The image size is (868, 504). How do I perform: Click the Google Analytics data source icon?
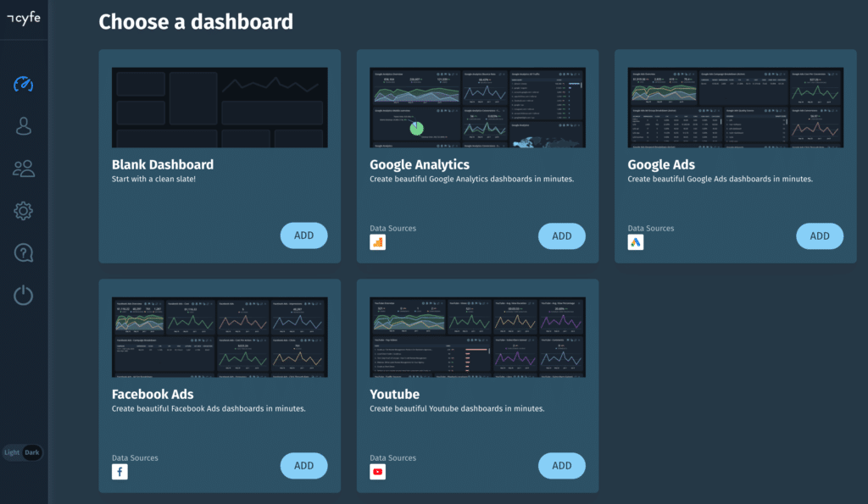tap(377, 242)
